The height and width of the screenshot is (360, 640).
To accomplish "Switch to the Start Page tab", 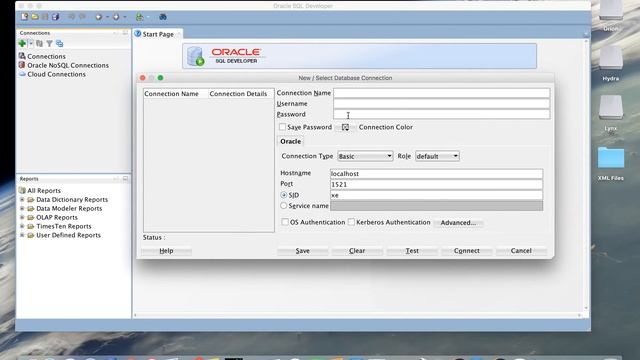I will click(x=158, y=34).
